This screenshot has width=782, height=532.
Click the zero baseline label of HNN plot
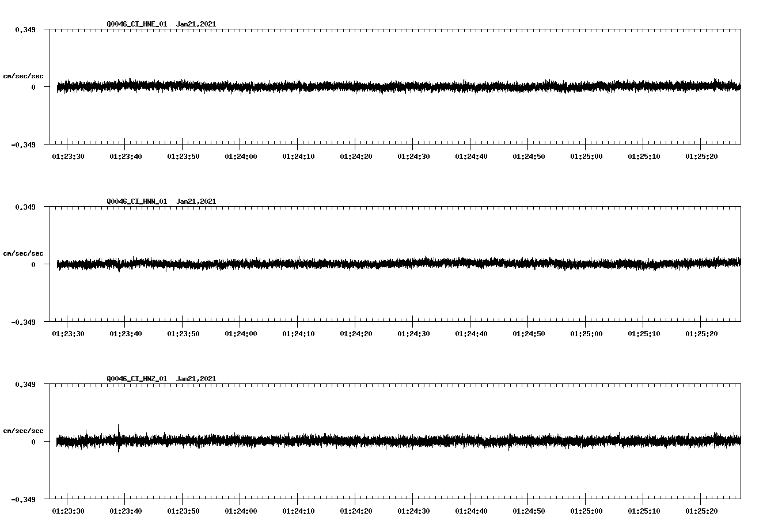(x=33, y=265)
